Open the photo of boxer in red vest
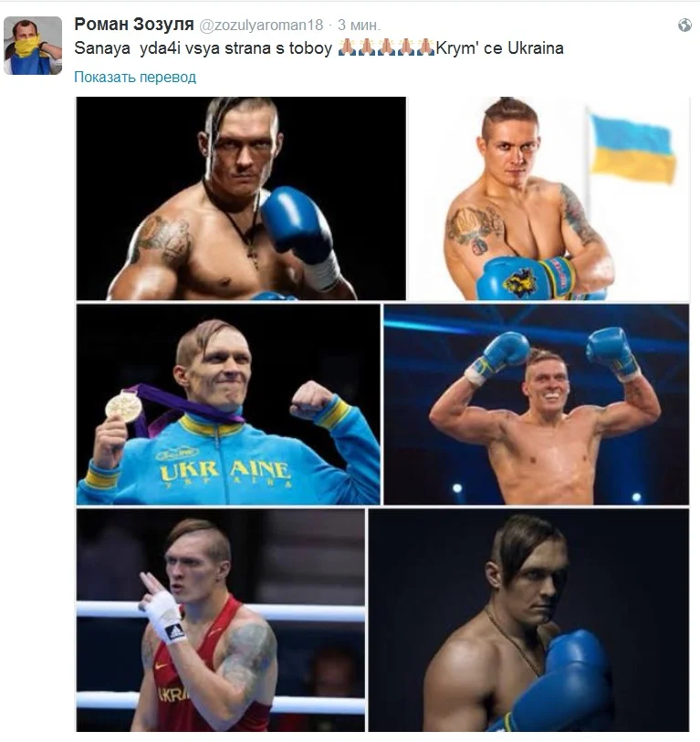 tap(221, 620)
